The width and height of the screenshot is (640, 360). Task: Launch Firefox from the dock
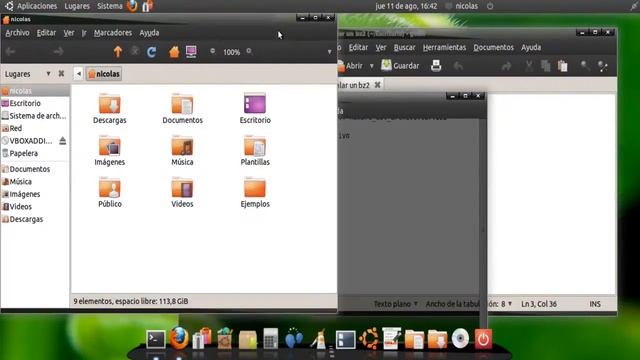(179, 338)
